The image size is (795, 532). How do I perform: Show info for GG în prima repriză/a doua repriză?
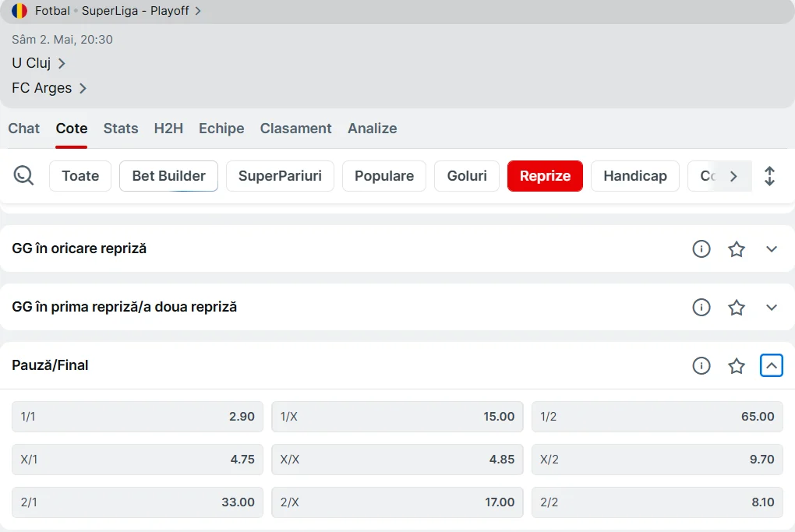701,307
